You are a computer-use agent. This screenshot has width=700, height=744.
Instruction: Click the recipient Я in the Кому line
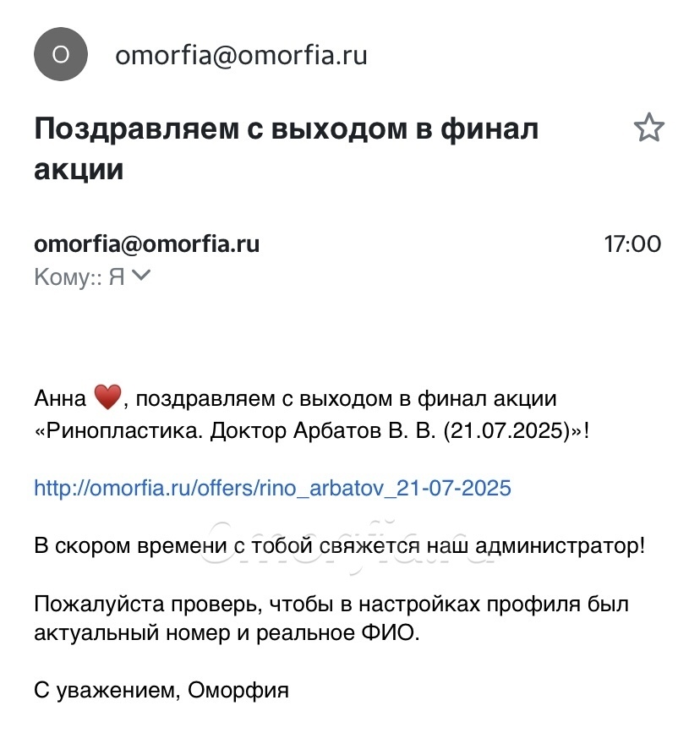click(117, 276)
